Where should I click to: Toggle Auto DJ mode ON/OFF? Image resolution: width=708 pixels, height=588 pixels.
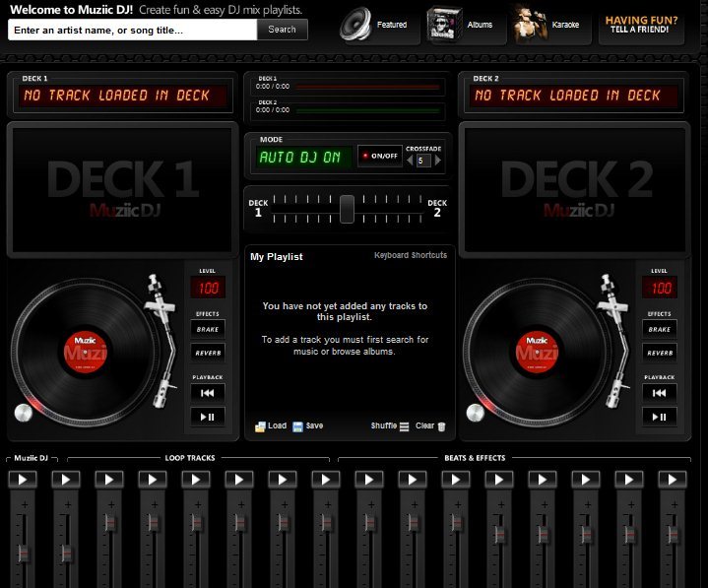coord(379,157)
